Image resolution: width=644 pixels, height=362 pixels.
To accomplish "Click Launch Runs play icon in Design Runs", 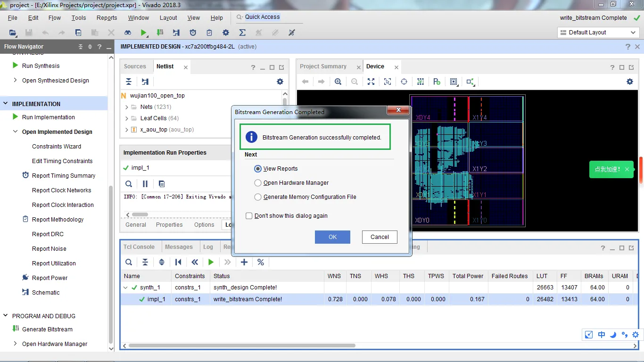I will click(211, 262).
